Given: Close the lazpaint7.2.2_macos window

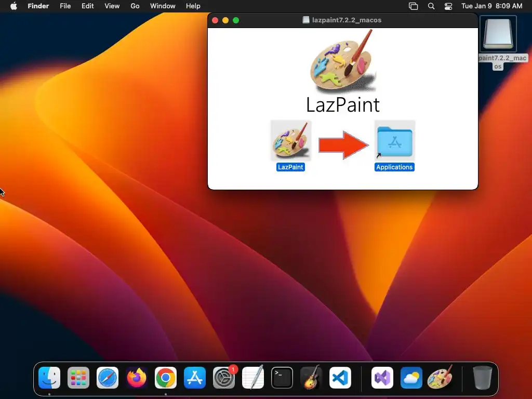Looking at the screenshot, I should click(x=215, y=20).
